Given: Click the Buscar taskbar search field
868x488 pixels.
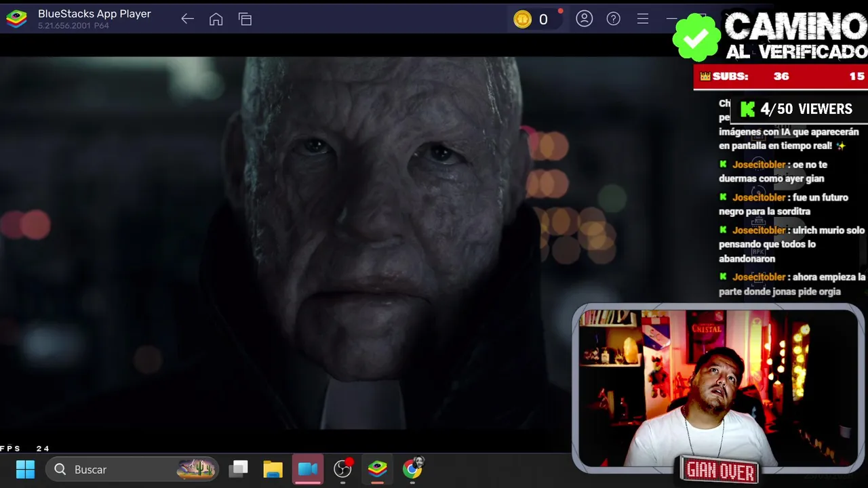Looking at the screenshot, I should click(x=133, y=469).
